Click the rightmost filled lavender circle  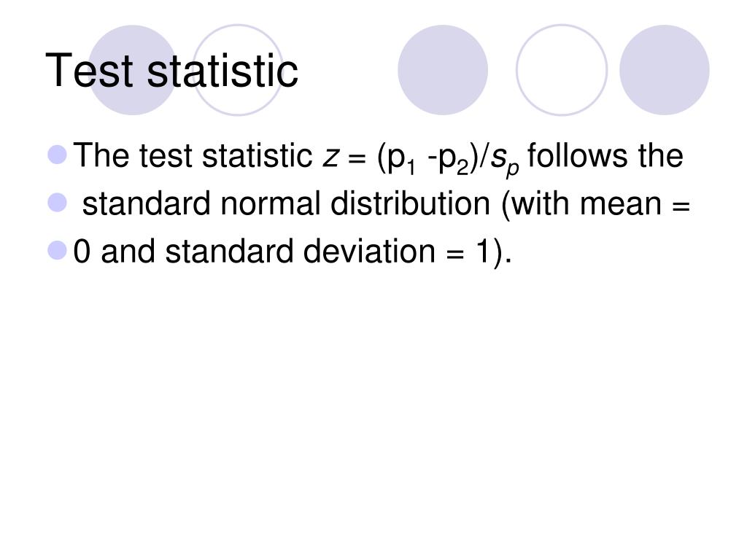664,70
